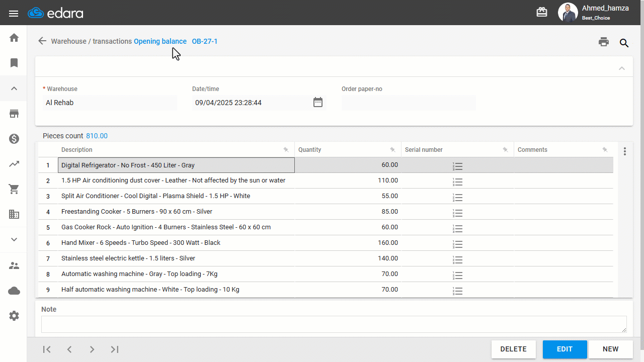Open Ahmed_hamza profile avatar
Image resolution: width=644 pixels, height=362 pixels.
click(x=568, y=13)
